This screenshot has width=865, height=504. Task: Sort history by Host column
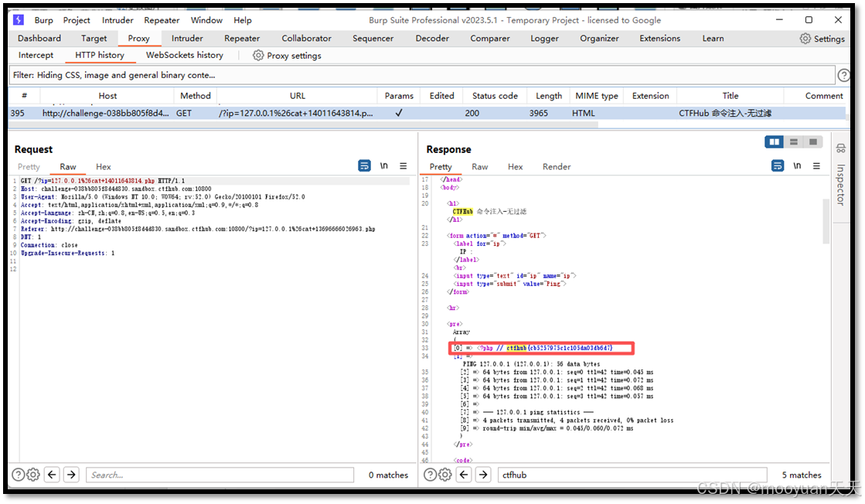click(107, 96)
